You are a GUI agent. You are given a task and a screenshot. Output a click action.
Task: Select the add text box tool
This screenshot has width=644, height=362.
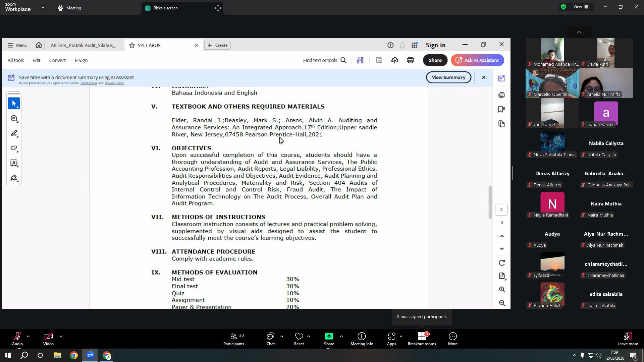pos(14,163)
